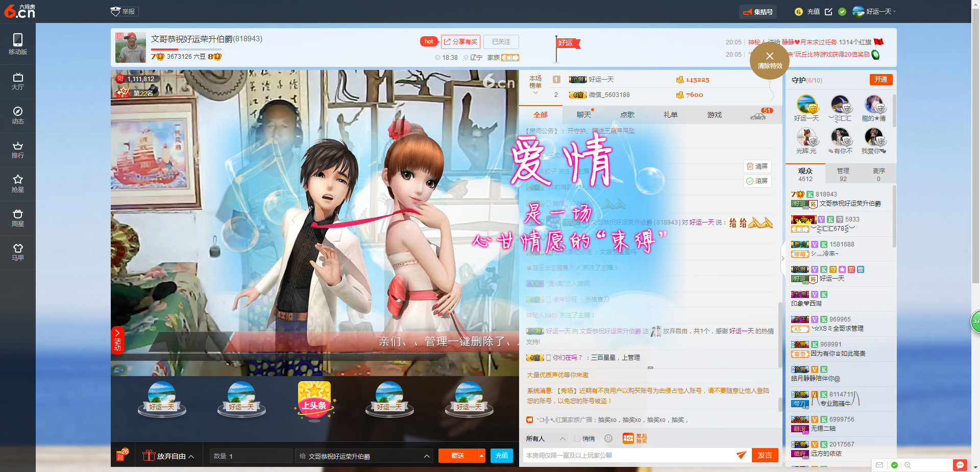This screenshot has height=472, width=980.
Task: Click the 上头条 headline badge
Action: [x=314, y=401]
